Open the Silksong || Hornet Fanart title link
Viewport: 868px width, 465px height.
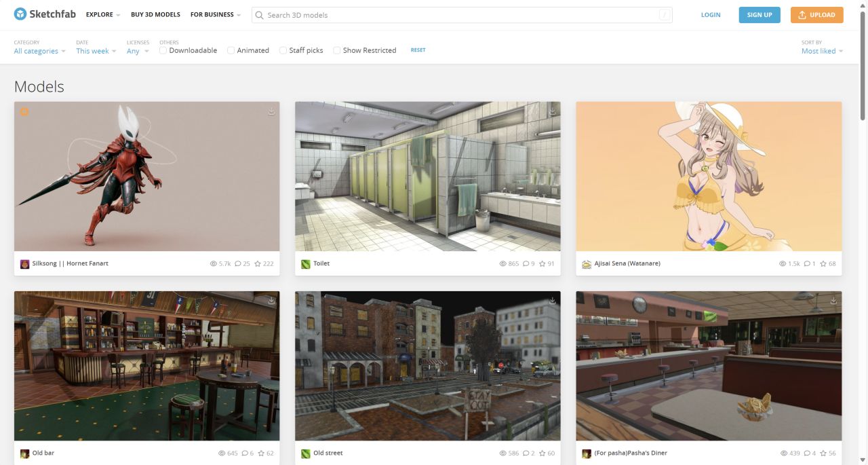tap(71, 263)
